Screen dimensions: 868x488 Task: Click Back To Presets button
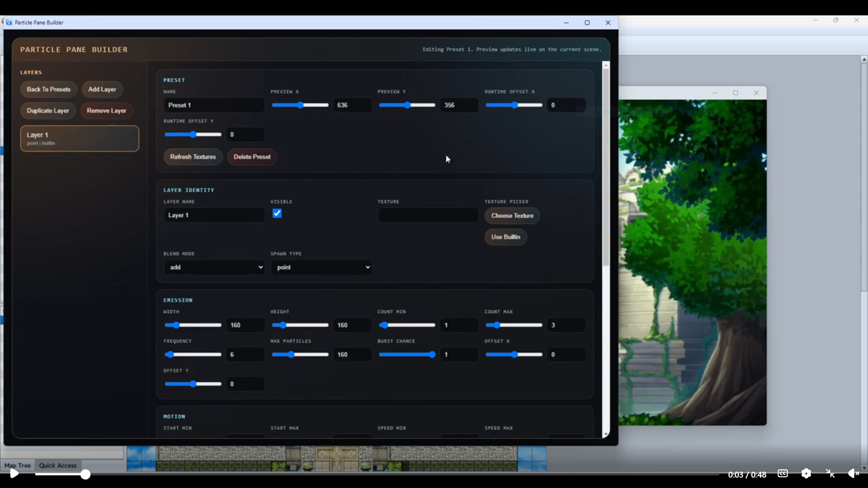pos(49,90)
